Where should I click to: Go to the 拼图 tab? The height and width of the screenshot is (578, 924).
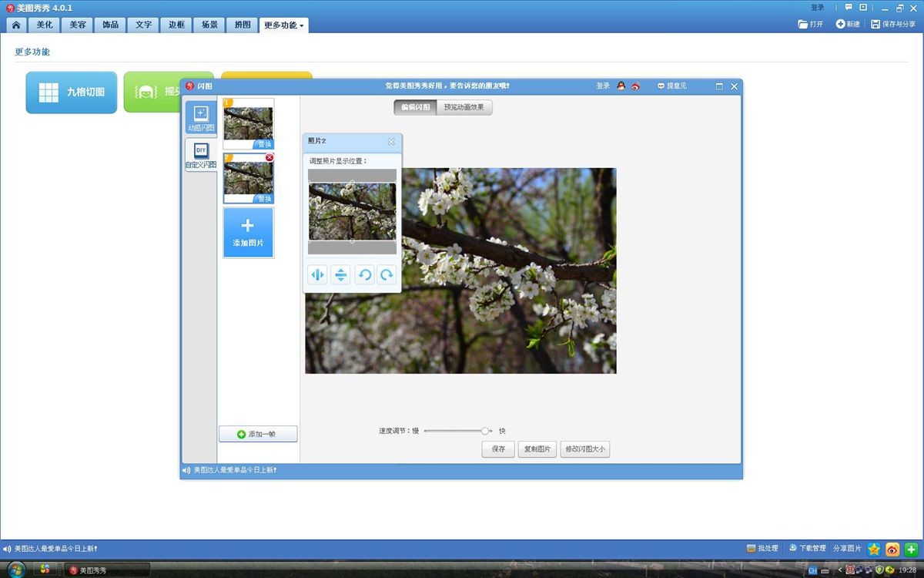(x=243, y=25)
